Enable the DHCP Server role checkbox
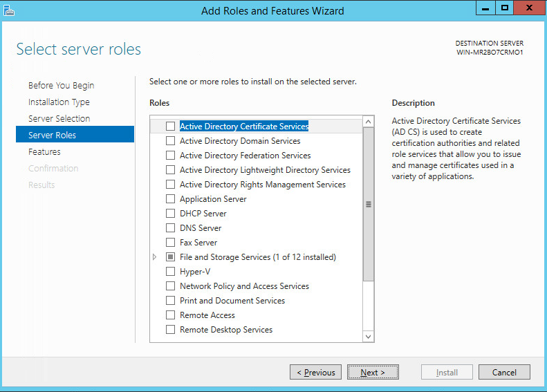547x392 pixels. pos(171,214)
